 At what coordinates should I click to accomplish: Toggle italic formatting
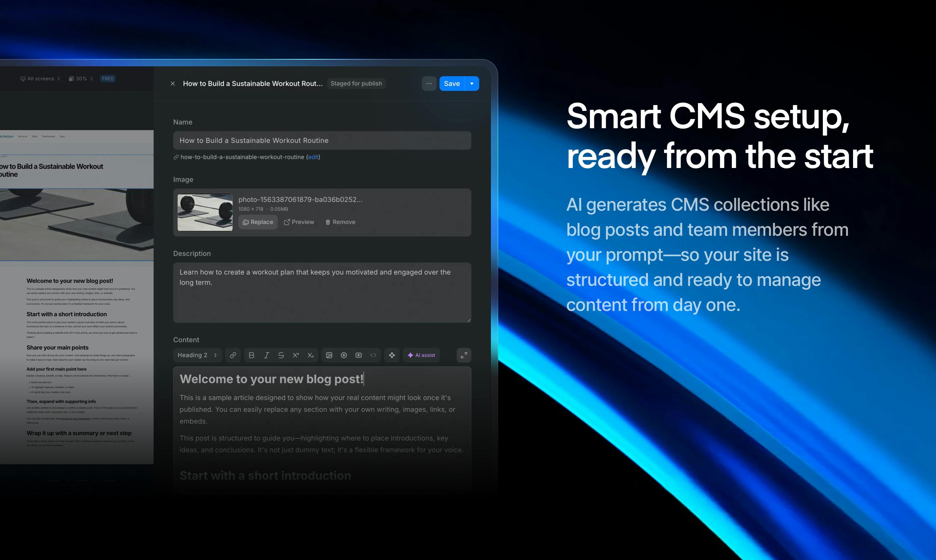click(266, 356)
